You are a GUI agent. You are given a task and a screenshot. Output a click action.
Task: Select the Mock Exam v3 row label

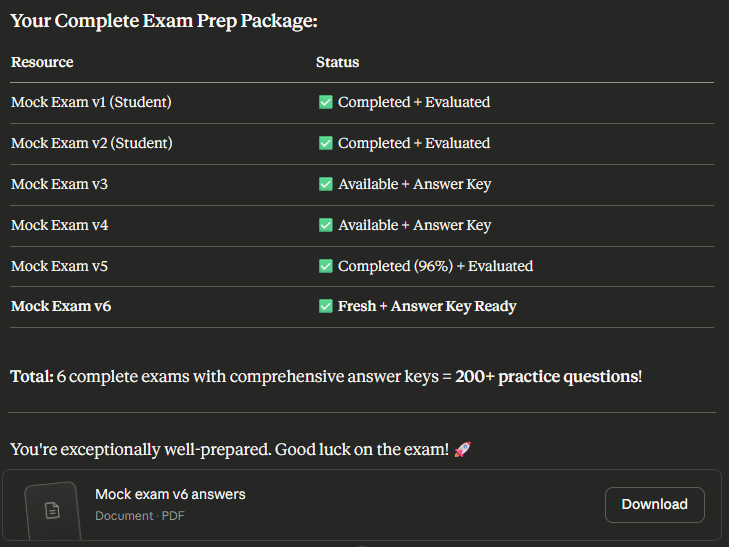tap(59, 184)
